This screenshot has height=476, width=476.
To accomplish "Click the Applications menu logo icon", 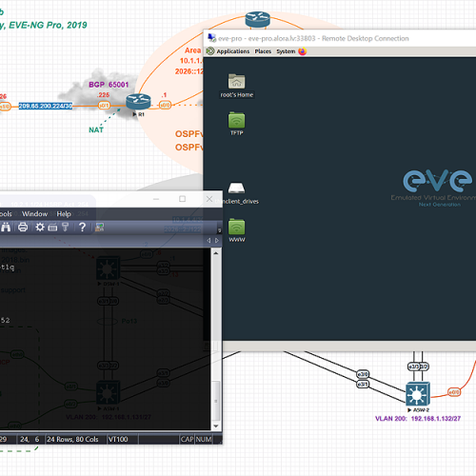I will coord(210,51).
